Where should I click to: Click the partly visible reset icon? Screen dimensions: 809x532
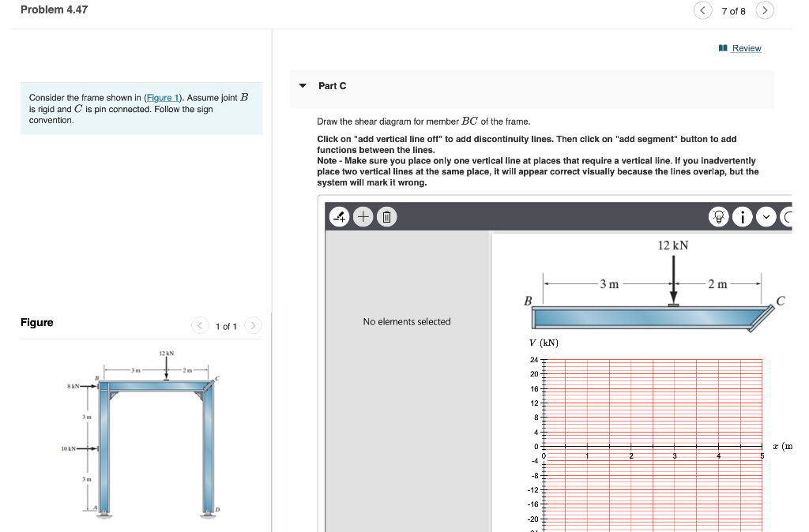click(786, 217)
